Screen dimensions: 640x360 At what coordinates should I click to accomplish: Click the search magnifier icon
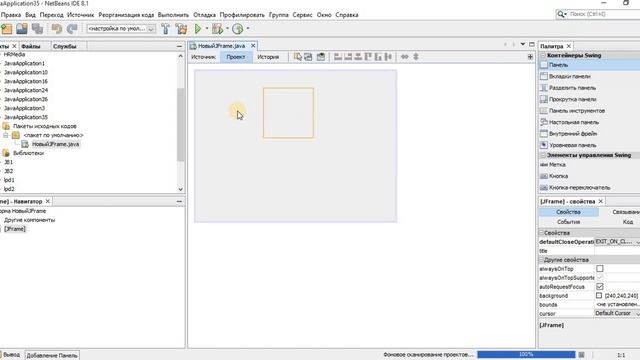pyautogui.click(x=561, y=14)
